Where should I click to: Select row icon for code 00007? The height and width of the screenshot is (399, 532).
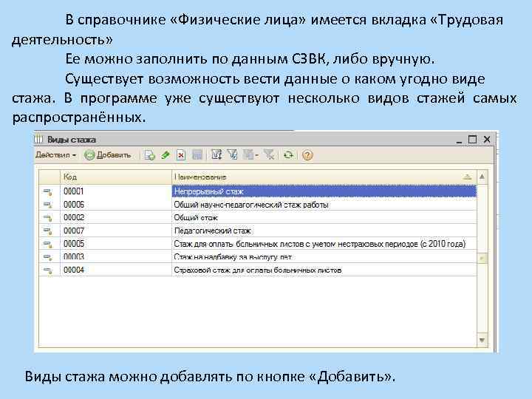pyautogui.click(x=48, y=231)
